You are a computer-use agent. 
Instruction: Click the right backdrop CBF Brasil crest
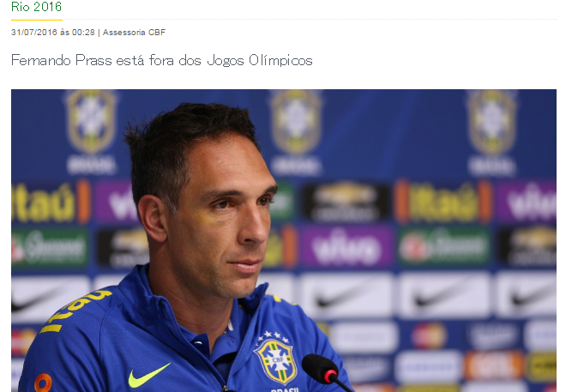[492, 132]
